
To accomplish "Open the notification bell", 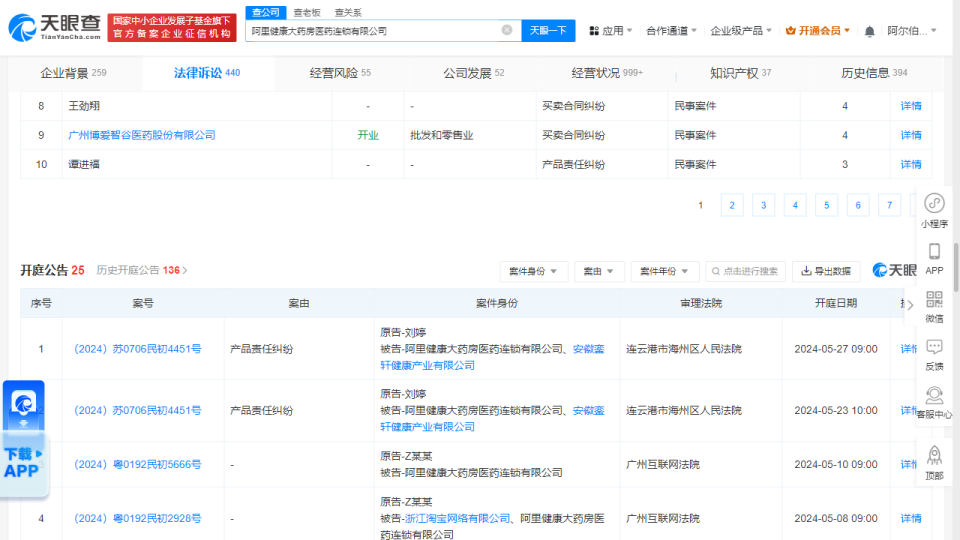I will [869, 31].
